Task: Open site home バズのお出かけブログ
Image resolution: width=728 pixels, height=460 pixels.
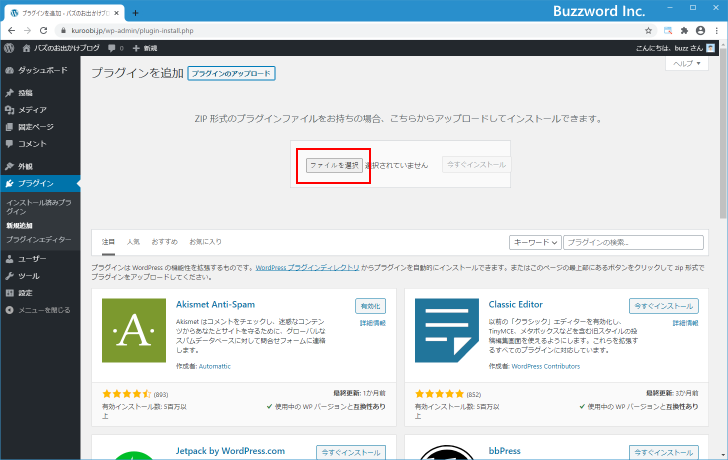Action: [61, 48]
